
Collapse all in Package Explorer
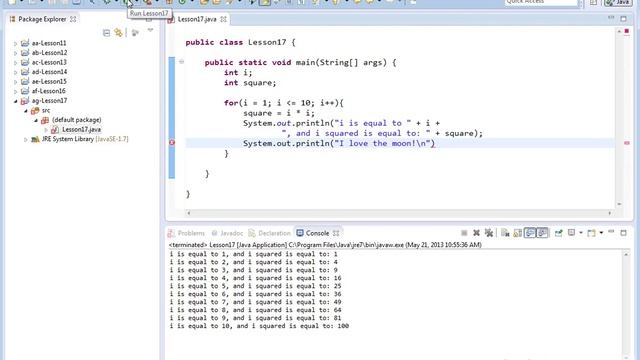107,33
